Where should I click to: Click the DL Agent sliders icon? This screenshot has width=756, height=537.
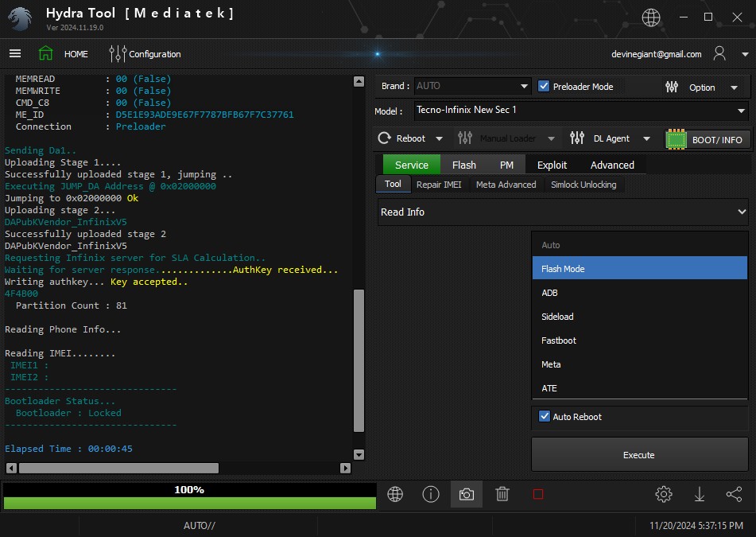pos(577,138)
